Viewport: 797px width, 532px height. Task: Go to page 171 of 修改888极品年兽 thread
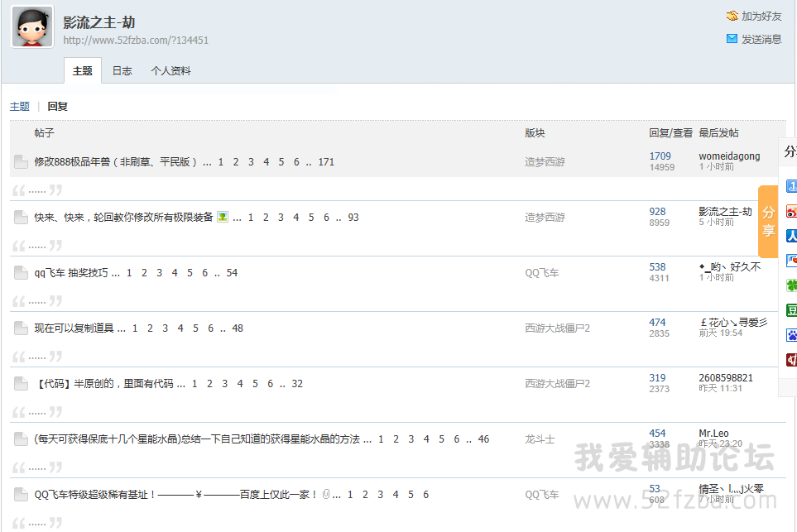[x=326, y=162]
